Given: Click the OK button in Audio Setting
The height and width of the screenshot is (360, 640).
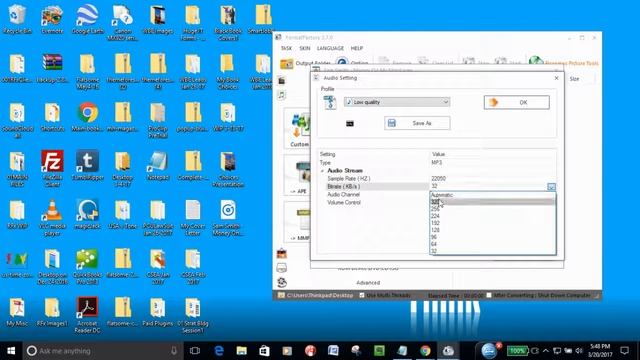Looking at the screenshot, I should pyautogui.click(x=517, y=102).
